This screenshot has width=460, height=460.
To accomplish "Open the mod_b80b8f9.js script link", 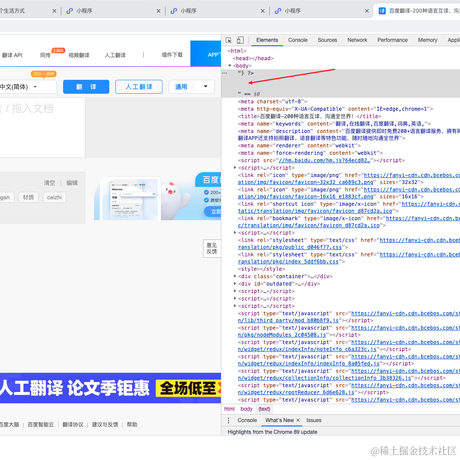I will (x=288, y=320).
